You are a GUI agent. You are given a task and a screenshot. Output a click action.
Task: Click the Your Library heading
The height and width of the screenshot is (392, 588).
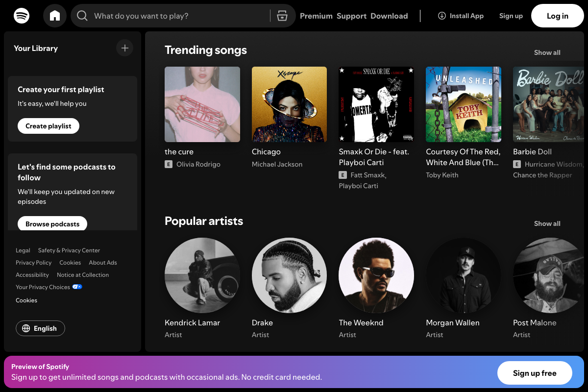pos(36,48)
